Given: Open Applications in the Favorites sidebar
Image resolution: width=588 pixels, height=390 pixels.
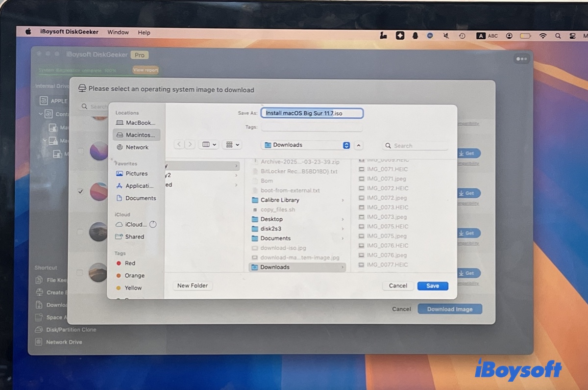Looking at the screenshot, I should point(135,186).
